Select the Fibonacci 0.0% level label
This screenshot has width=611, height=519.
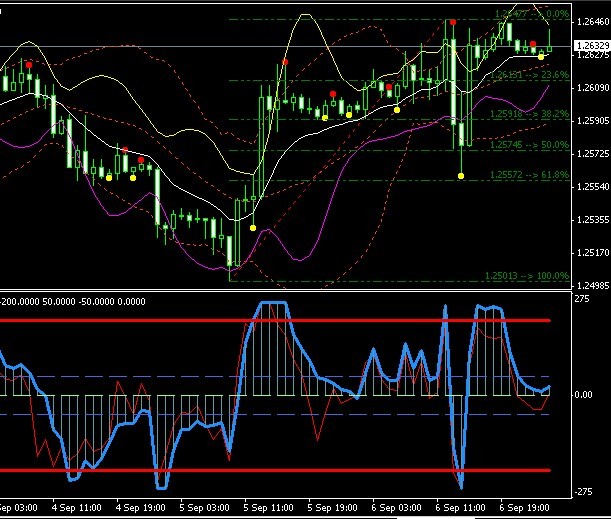pyautogui.click(x=532, y=14)
